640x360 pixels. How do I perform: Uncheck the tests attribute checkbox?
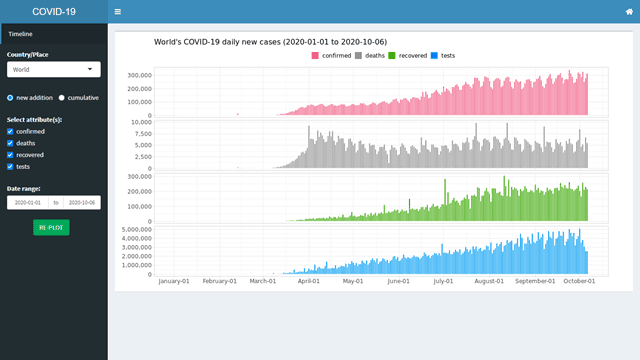pos(10,167)
